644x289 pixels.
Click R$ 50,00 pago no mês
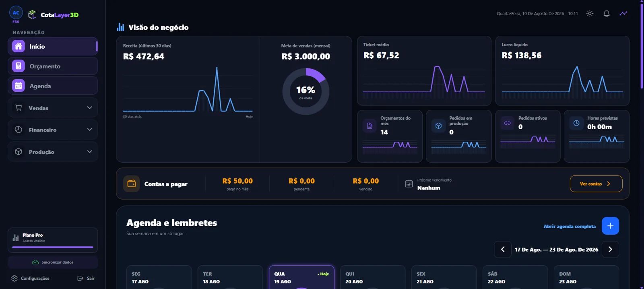237,181
